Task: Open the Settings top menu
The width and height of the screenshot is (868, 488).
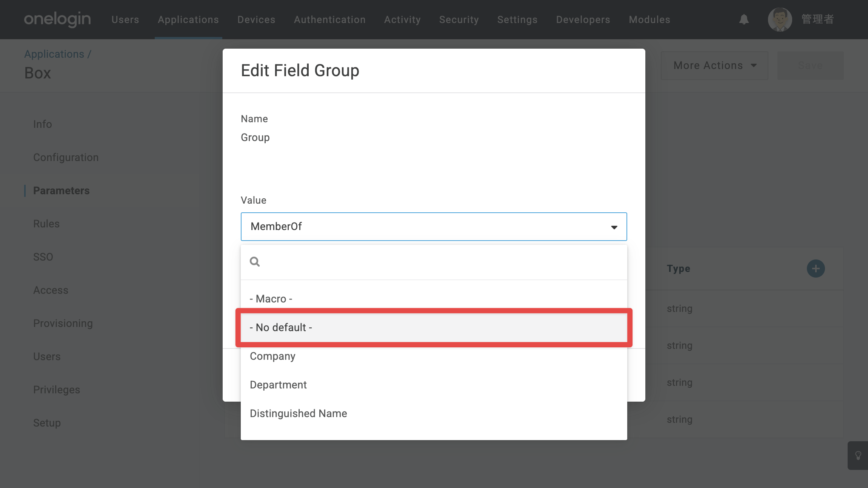Action: point(517,20)
